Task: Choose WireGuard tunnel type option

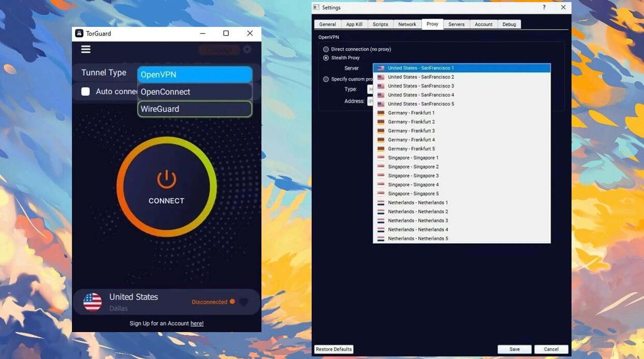Action: (x=195, y=109)
